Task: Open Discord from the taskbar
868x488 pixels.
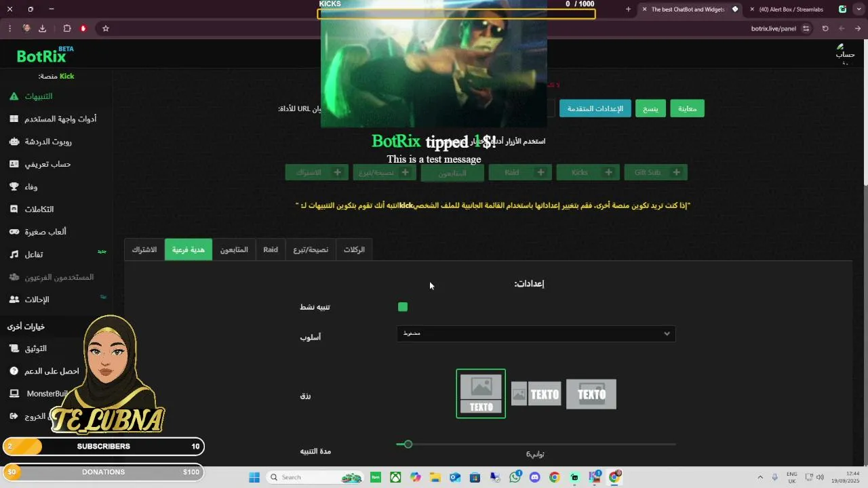Action: pyautogui.click(x=535, y=477)
